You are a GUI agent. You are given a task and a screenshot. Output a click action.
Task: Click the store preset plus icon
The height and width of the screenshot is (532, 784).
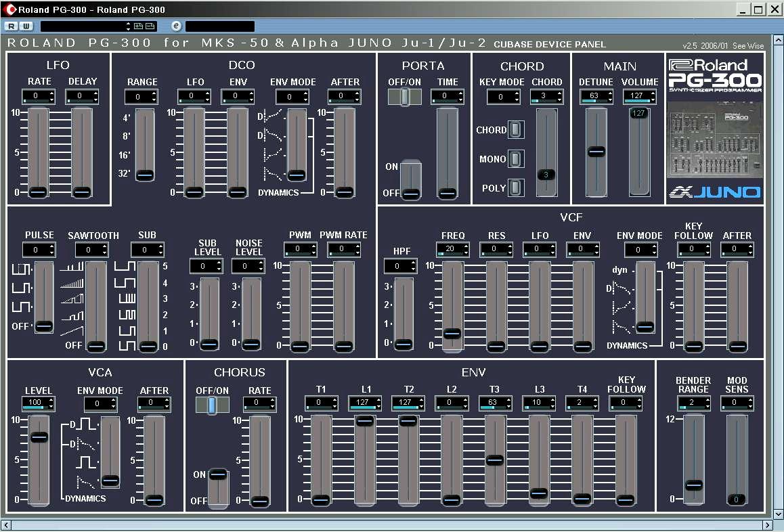pos(139,26)
